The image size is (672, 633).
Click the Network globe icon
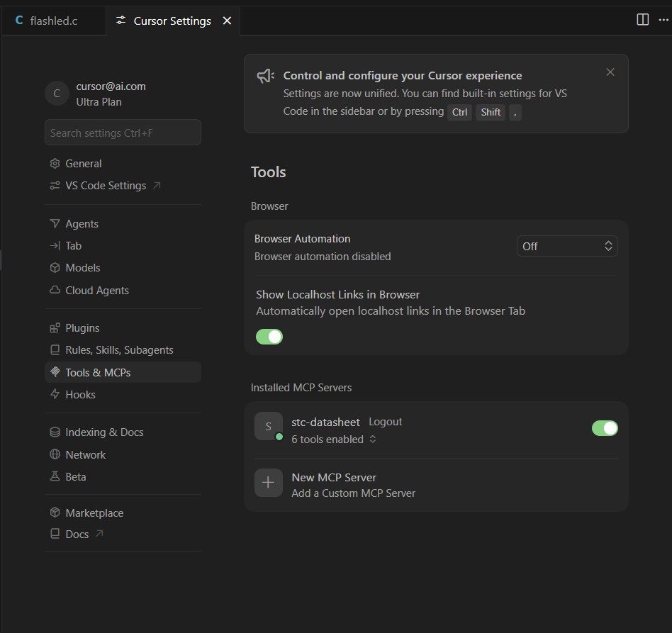coord(55,454)
